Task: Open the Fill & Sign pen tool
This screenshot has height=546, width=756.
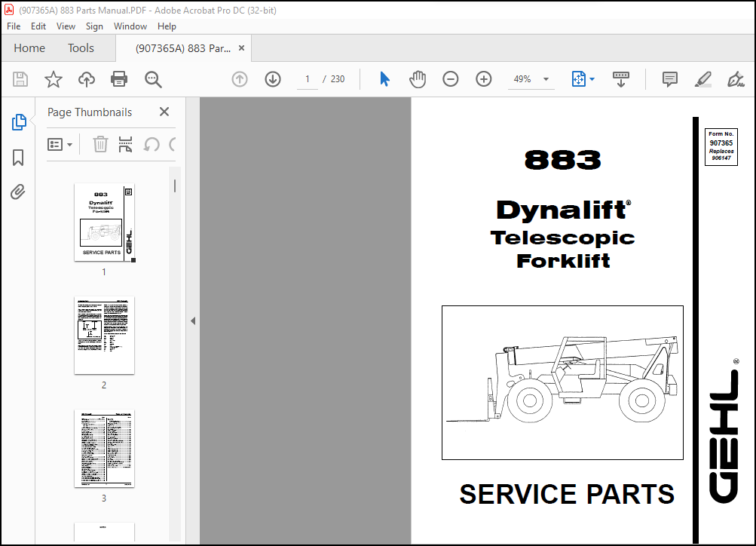Action: tap(735, 79)
